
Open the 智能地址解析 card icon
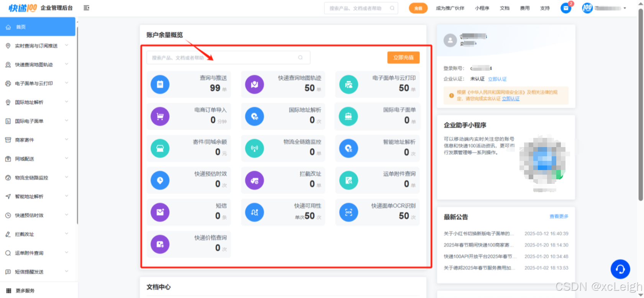tap(349, 148)
